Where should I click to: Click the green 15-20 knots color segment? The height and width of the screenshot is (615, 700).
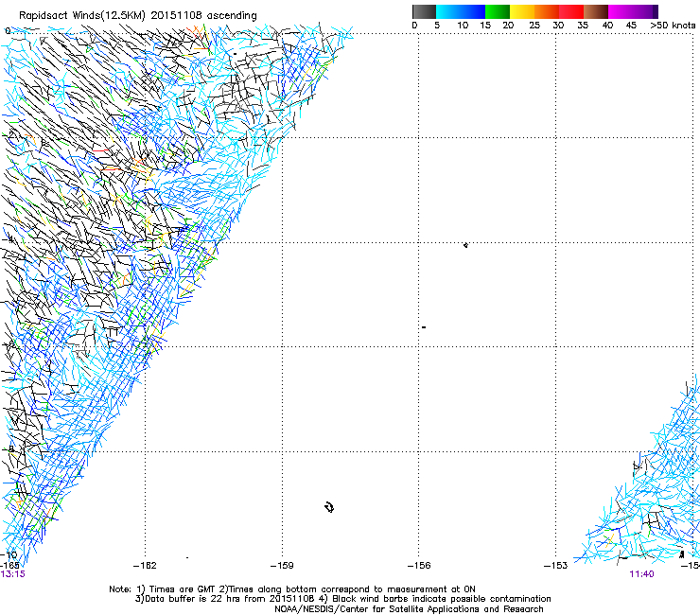click(x=498, y=11)
